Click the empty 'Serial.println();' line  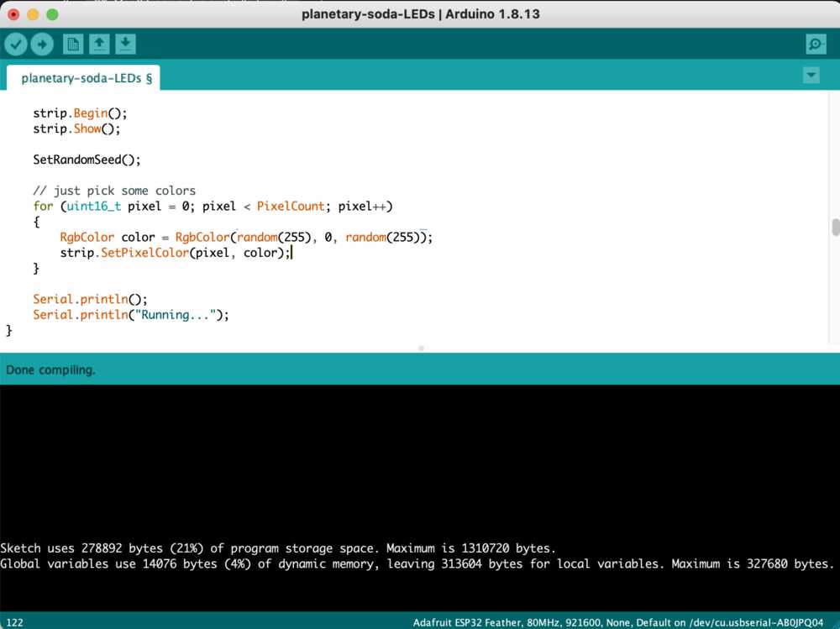coord(90,299)
